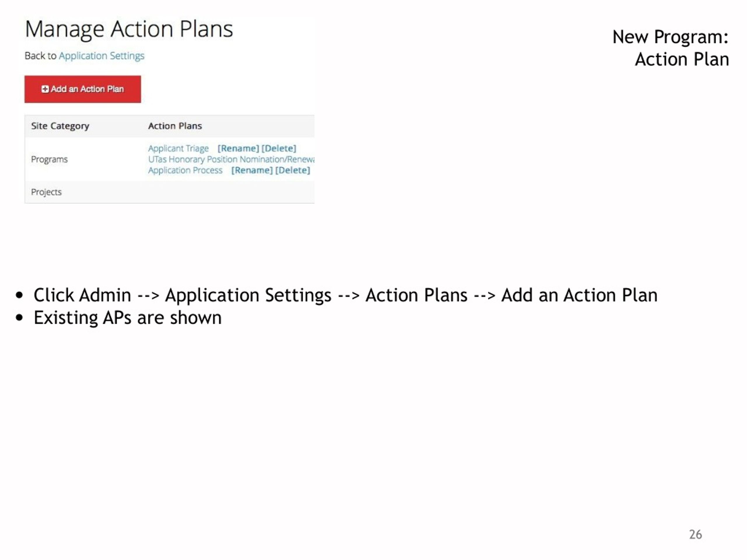Click the New Program: Action Plan slide title
Screen dimensions: 747x560
671,48
